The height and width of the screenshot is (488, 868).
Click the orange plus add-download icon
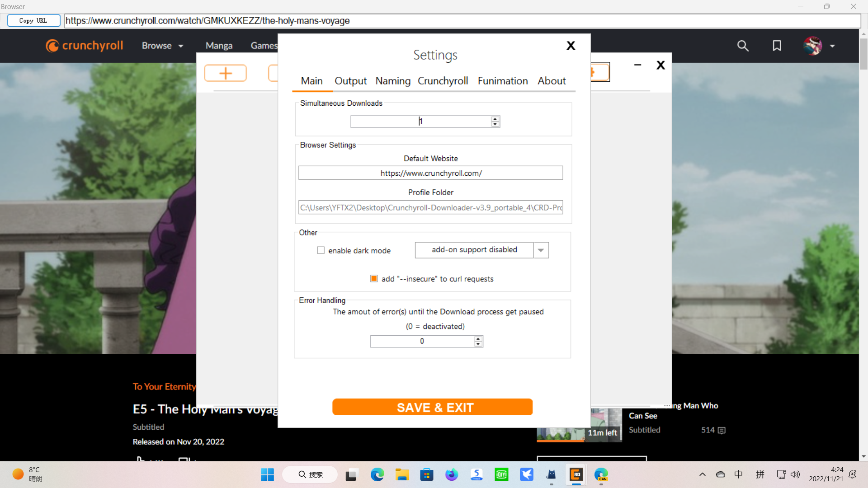coord(225,72)
